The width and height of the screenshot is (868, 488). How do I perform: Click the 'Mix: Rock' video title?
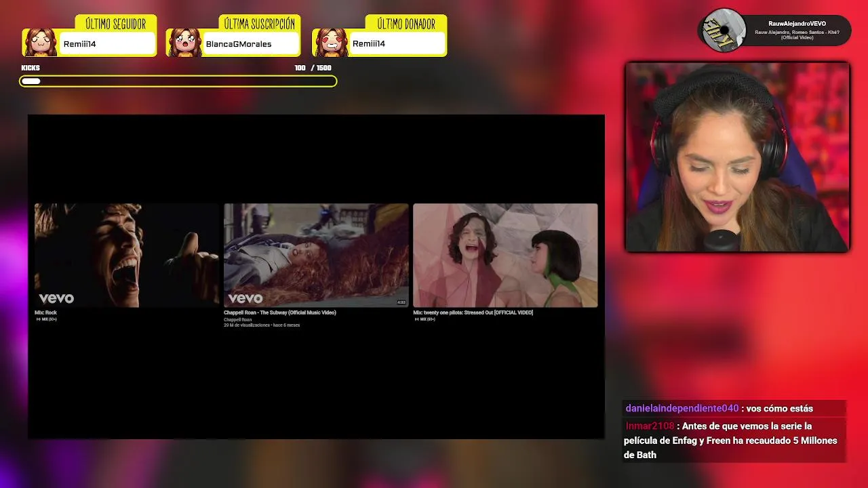click(45, 312)
